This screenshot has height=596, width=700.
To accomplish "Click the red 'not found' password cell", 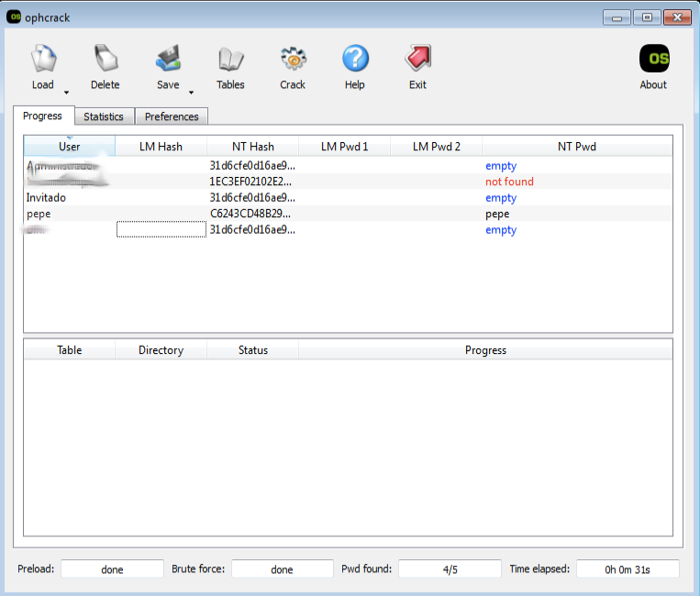I will click(x=509, y=182).
